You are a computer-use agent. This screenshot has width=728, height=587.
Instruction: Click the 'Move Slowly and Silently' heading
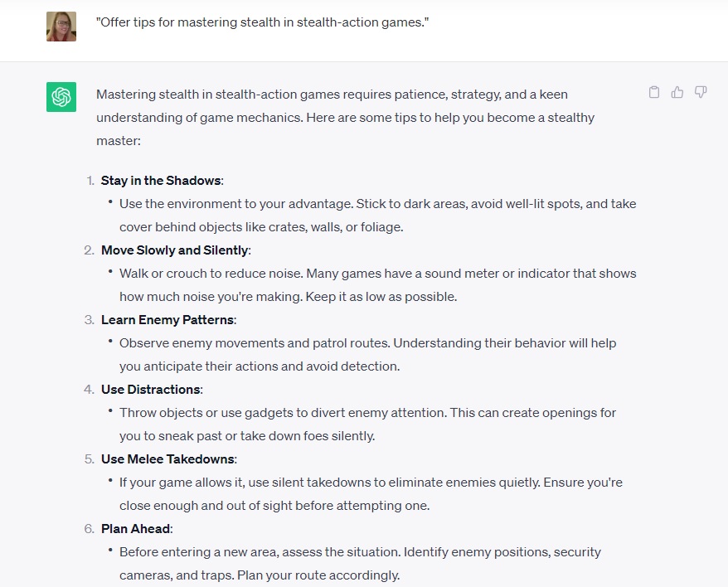click(x=176, y=250)
